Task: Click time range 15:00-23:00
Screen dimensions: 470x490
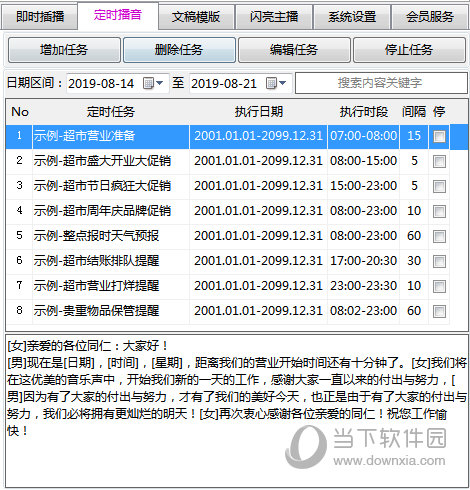Action: [363, 186]
